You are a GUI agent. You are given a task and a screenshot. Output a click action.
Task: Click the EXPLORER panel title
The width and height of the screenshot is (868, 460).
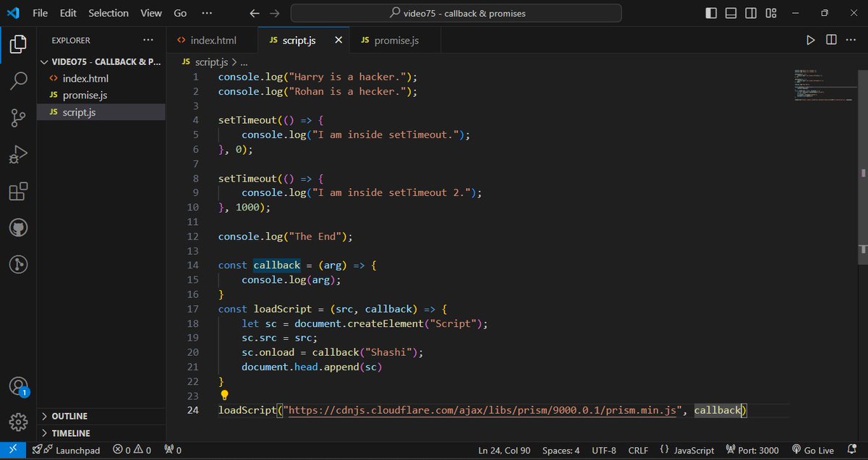71,41
